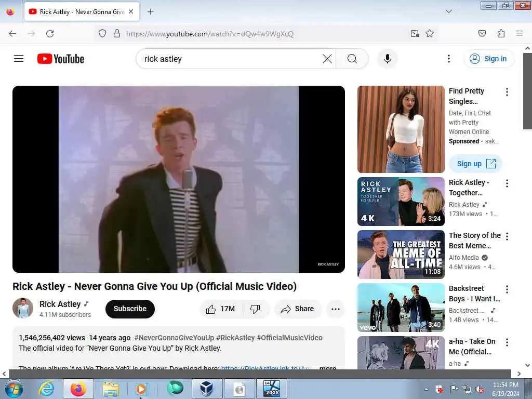The image size is (532, 399).
Task: Open VirtualBox cube icon on taskbar
Action: click(207, 389)
